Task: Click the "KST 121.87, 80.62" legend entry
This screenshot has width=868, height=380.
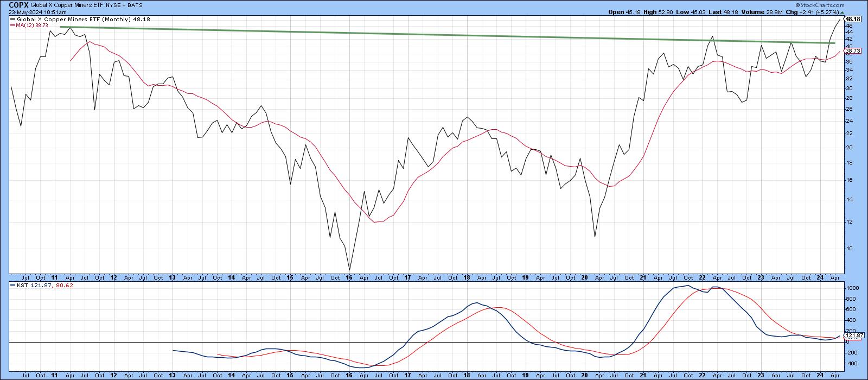Action: 41,284
